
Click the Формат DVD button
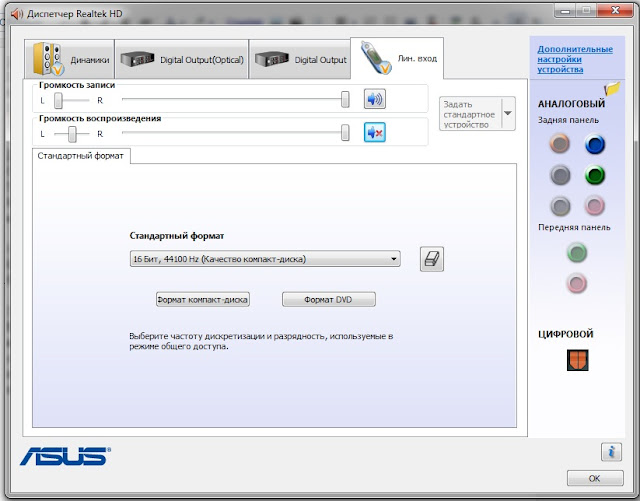[329, 299]
